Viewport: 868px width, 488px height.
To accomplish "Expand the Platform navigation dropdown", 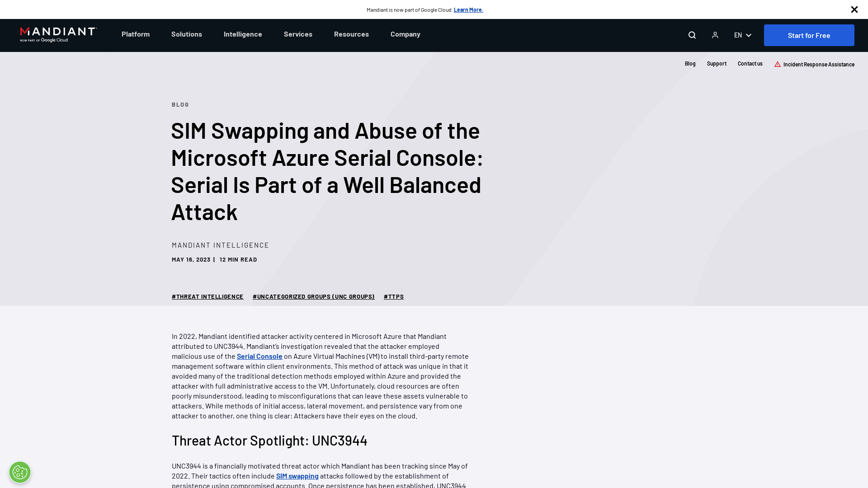I will [135, 34].
